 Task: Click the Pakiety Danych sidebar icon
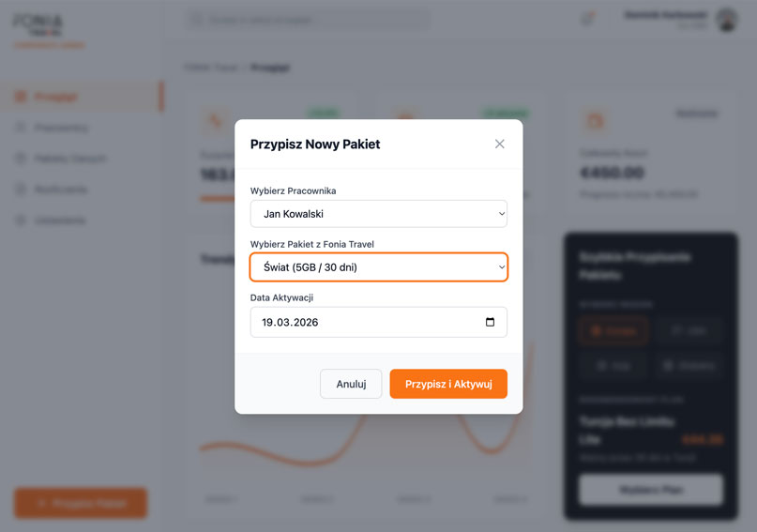(21, 159)
